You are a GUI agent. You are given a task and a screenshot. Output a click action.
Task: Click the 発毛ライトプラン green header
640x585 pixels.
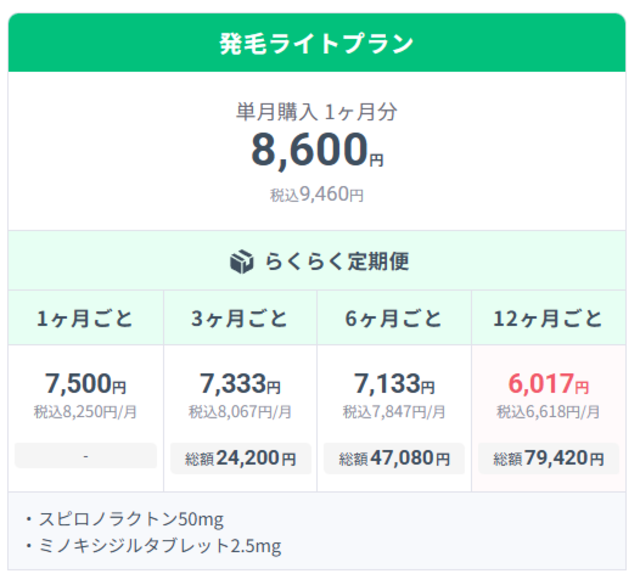pos(316,44)
